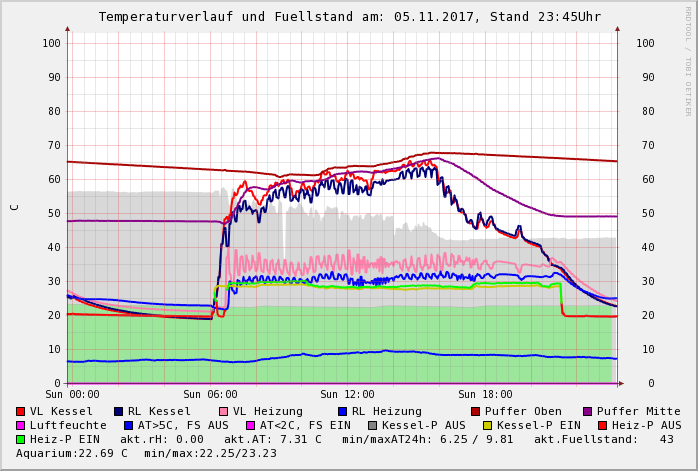The height and width of the screenshot is (471, 698).
Task: Select the dark red Puffer Oben swatch
Action: [475, 411]
